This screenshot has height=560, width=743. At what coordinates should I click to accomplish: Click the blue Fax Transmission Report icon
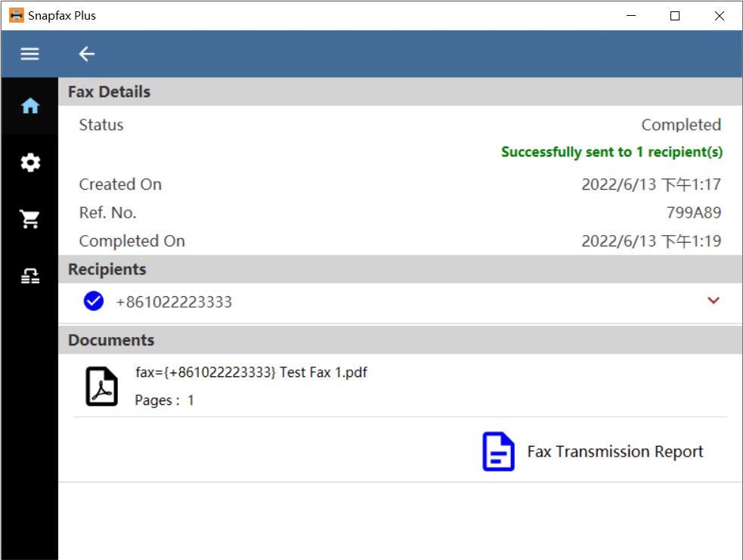click(x=498, y=452)
